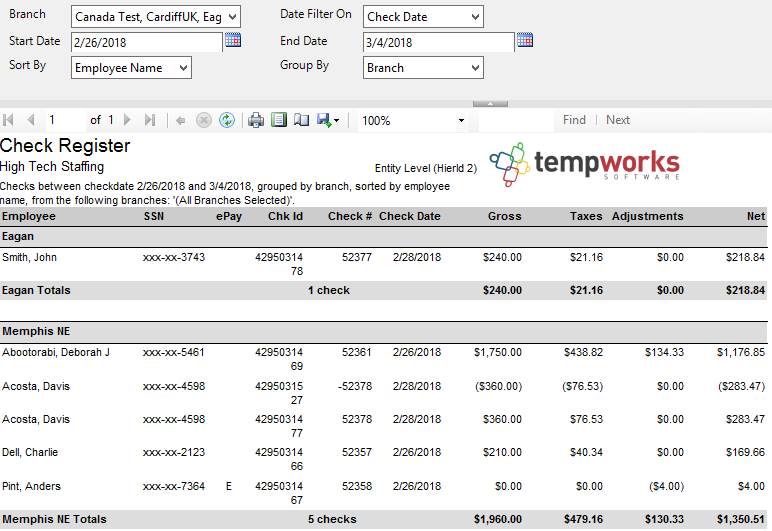Click the Check Register title
The width and height of the screenshot is (772, 531).
65,146
